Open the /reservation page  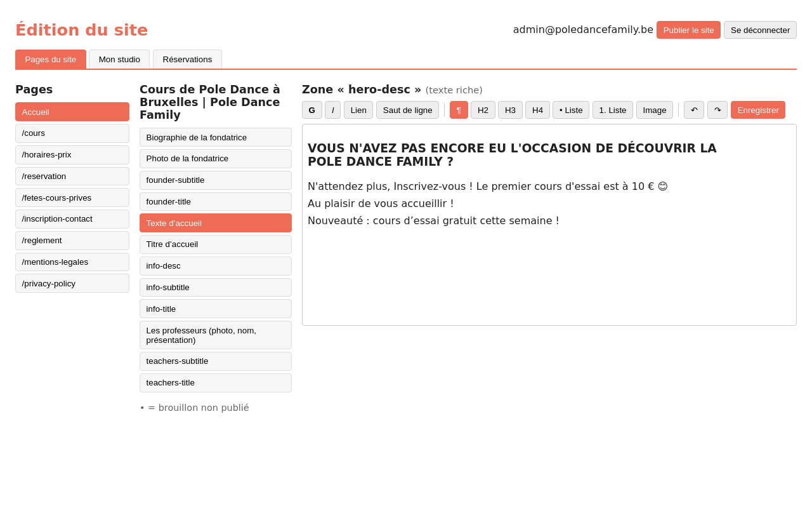[x=72, y=177]
